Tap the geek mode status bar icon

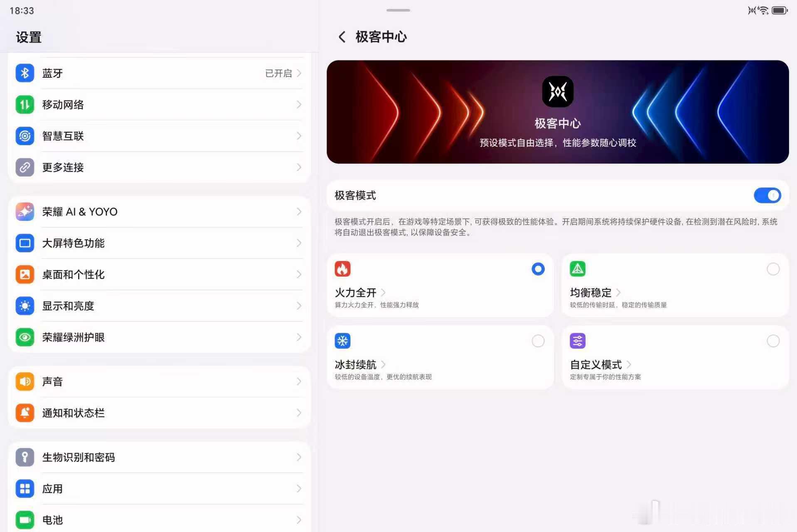click(752, 10)
